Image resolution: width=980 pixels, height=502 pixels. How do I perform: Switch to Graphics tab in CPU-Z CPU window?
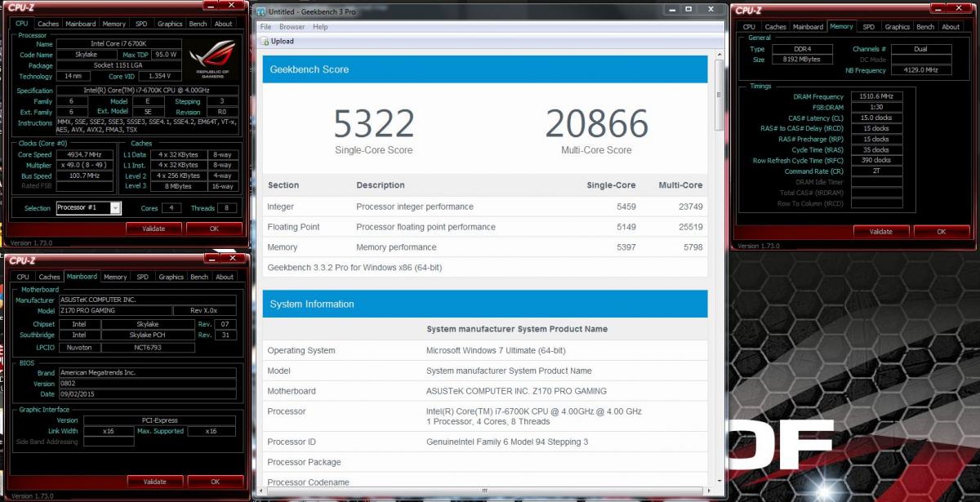point(170,24)
